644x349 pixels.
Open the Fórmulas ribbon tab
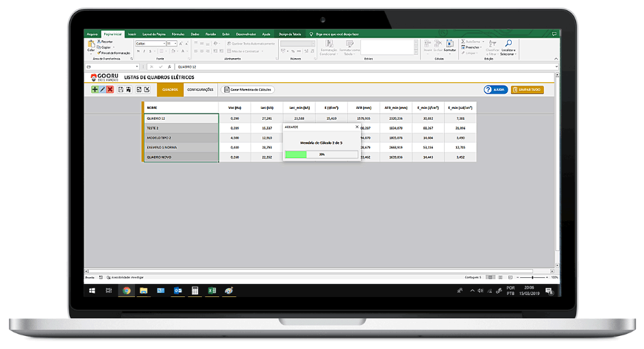click(178, 34)
